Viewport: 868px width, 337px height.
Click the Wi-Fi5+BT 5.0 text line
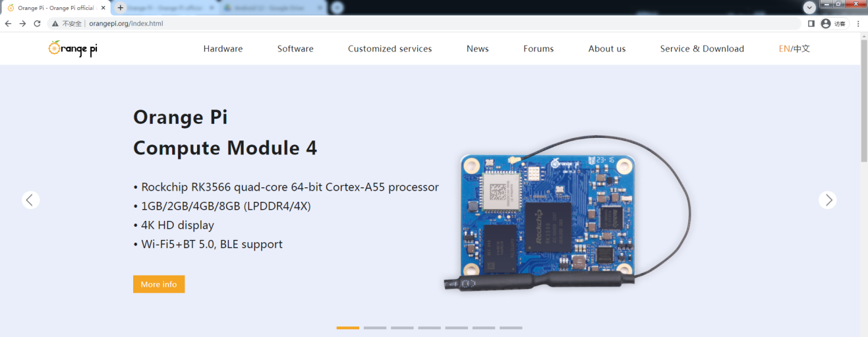tap(208, 244)
